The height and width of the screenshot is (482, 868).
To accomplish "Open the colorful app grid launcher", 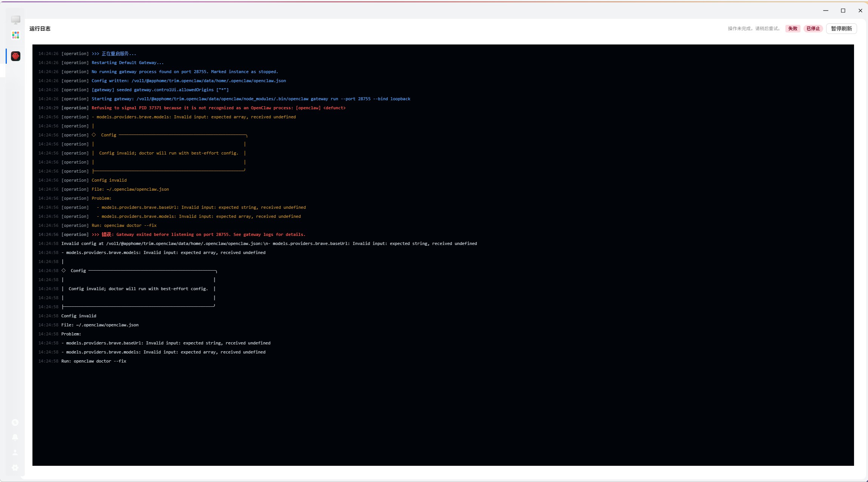I will (15, 35).
